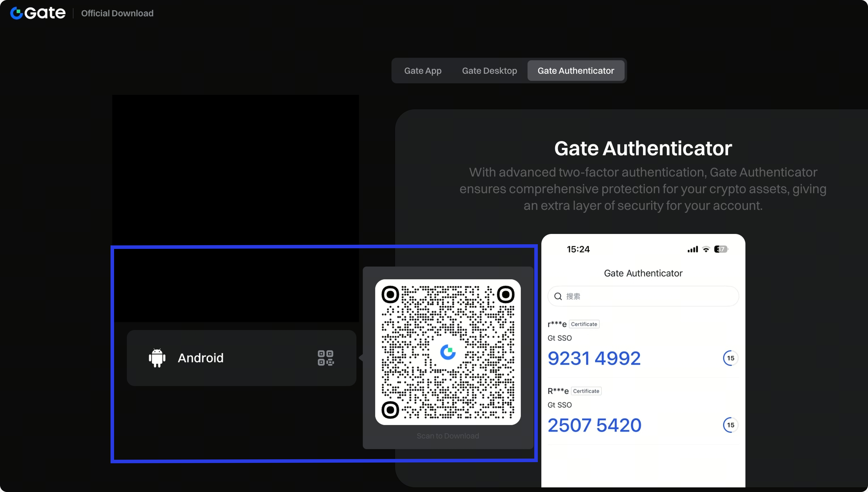Click the Gate logo inside QR code
Viewport: 868px width, 492px height.
point(448,352)
